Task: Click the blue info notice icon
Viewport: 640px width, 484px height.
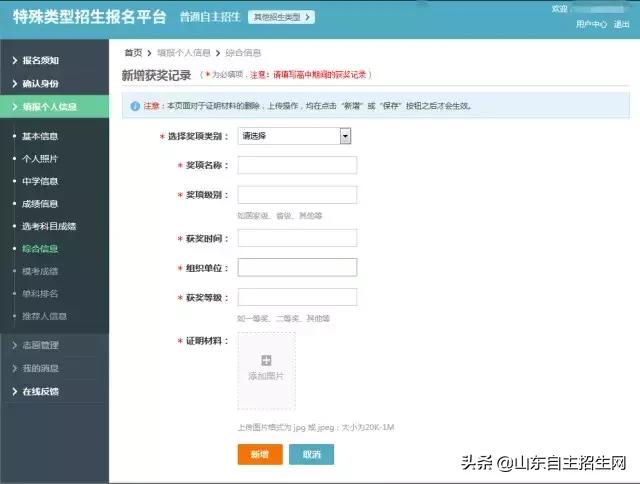Action: pos(135,106)
